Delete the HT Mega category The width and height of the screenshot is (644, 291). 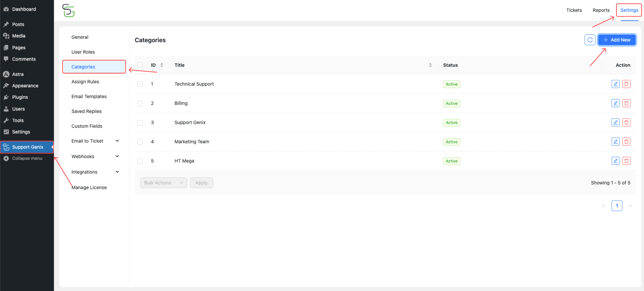click(626, 161)
